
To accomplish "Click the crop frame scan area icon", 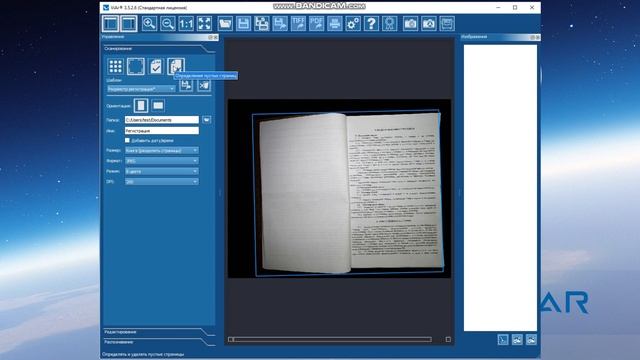I will (x=136, y=66).
